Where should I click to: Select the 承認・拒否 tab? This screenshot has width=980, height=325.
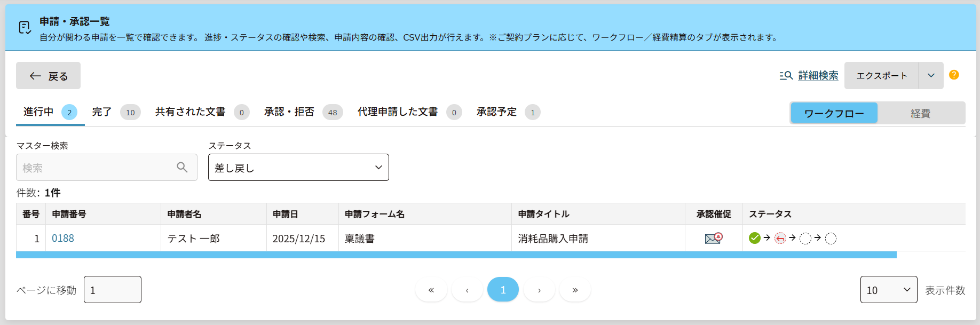(289, 112)
